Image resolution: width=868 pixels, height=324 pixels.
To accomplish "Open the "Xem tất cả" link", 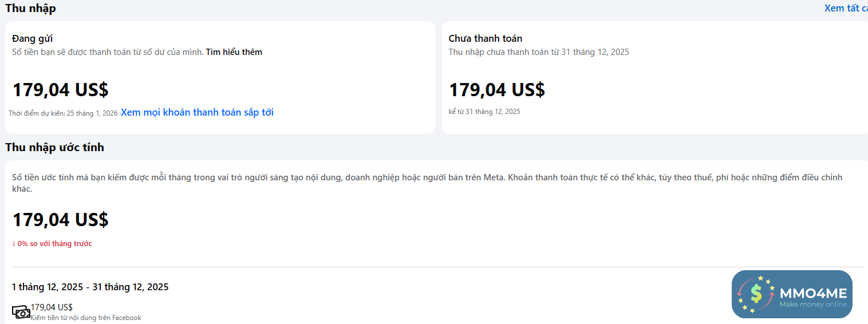I will (845, 9).
